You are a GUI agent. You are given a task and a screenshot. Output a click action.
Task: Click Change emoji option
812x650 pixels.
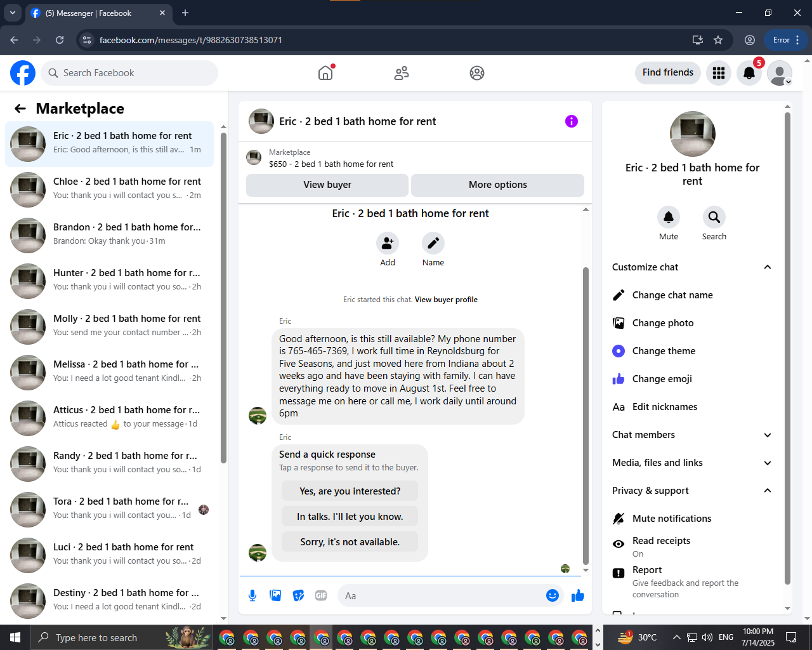(691, 379)
